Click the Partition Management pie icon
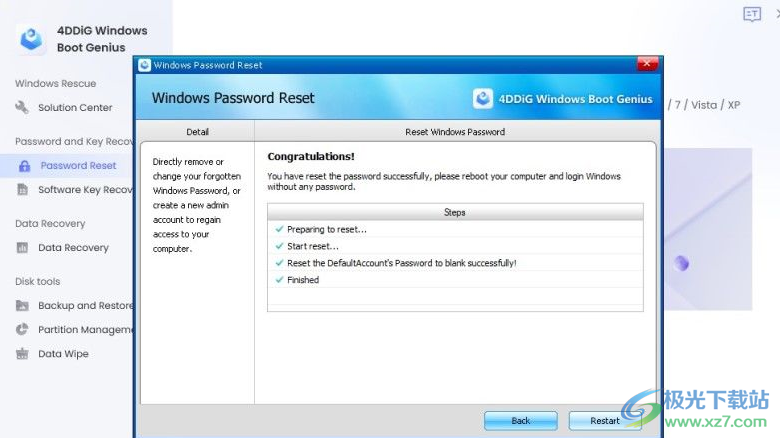 22,329
